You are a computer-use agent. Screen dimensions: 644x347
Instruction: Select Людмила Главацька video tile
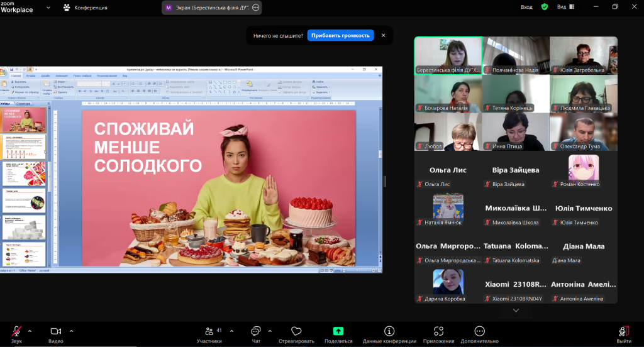point(584,94)
